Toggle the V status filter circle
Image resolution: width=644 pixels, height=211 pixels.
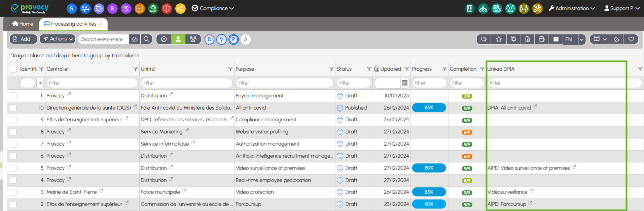(221, 39)
